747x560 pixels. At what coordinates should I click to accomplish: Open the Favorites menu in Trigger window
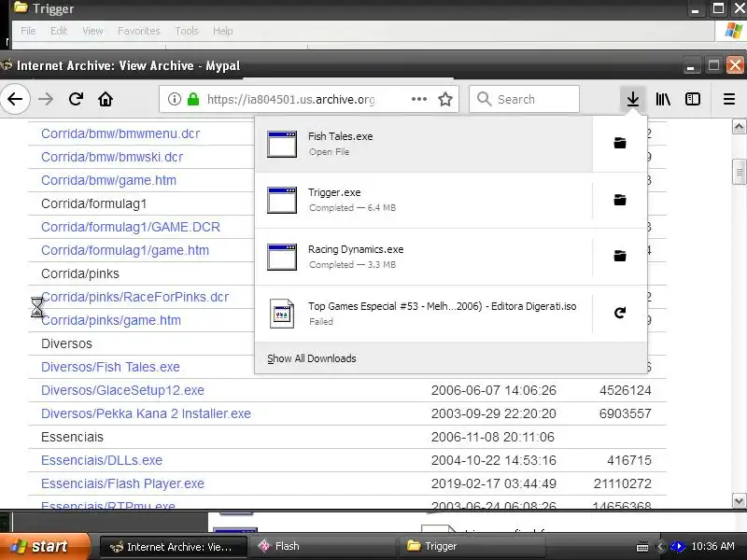[138, 31]
